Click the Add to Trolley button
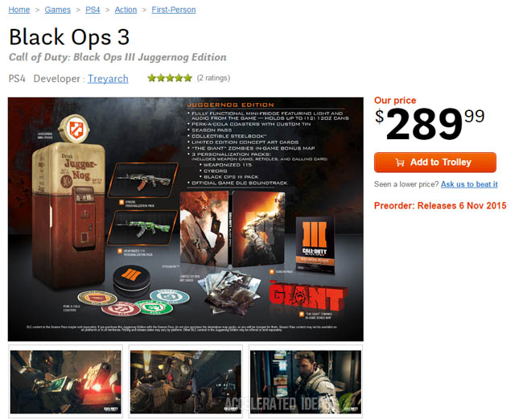523x420 pixels. [x=435, y=163]
